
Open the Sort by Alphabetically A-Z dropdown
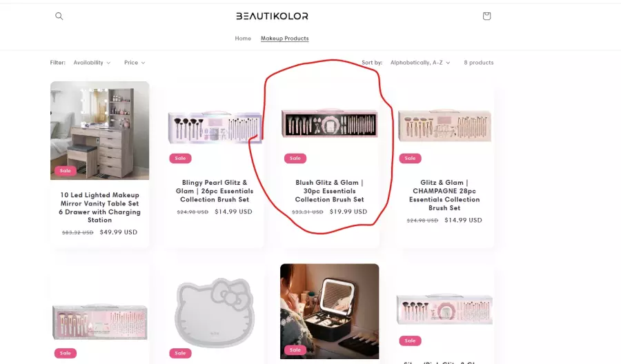[x=420, y=63]
